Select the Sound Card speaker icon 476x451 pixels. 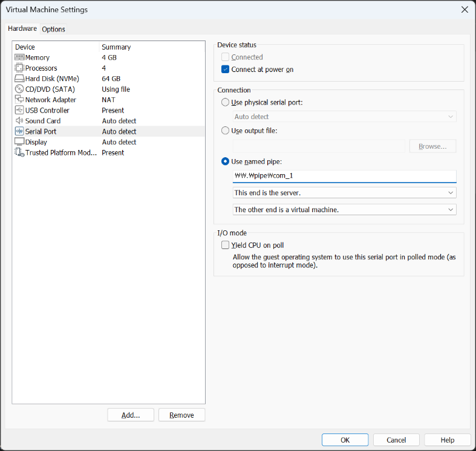pyautogui.click(x=19, y=121)
